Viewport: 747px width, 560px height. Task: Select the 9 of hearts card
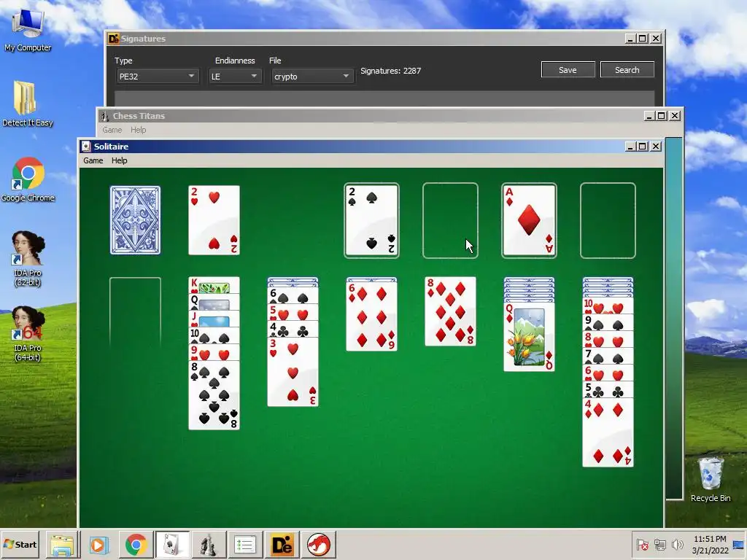click(214, 353)
